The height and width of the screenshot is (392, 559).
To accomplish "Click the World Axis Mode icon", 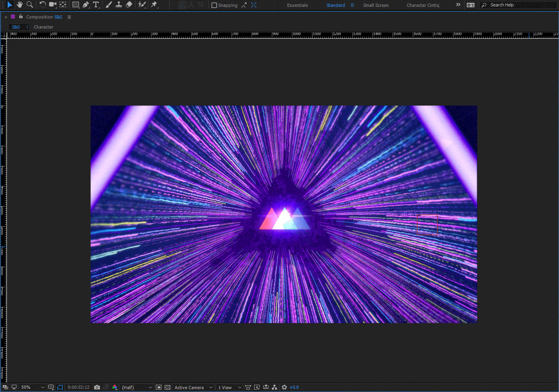I will pos(191,5).
